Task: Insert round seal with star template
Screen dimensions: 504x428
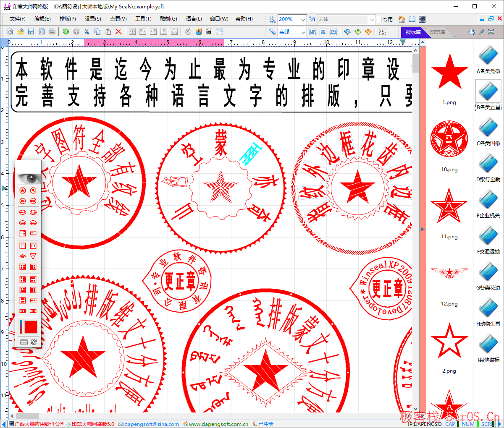Action: click(23, 191)
